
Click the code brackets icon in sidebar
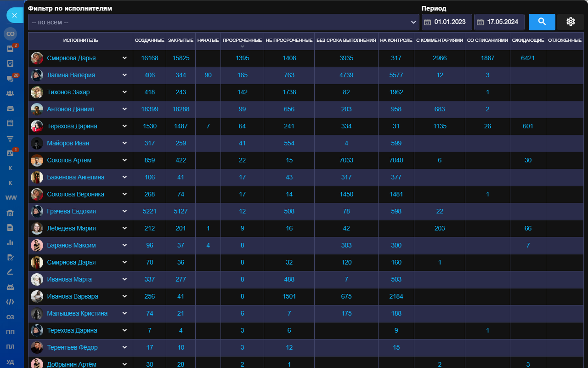coord(10,302)
